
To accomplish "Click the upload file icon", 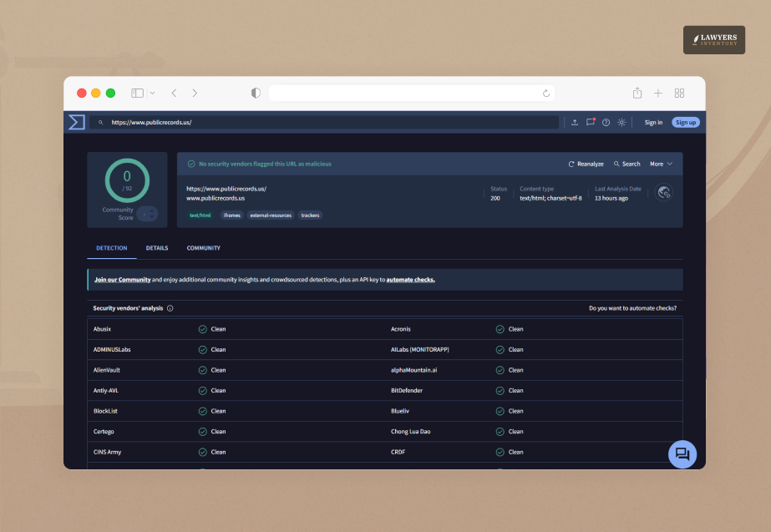I will point(575,123).
